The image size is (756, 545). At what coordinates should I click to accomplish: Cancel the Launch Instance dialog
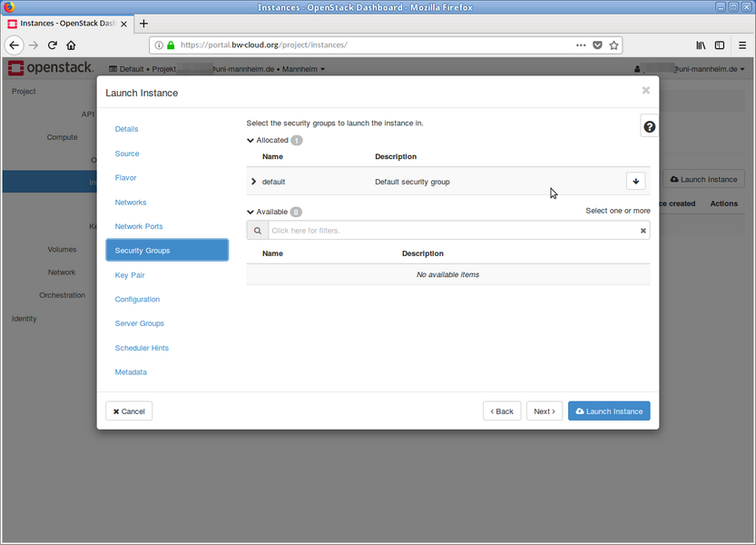point(128,411)
